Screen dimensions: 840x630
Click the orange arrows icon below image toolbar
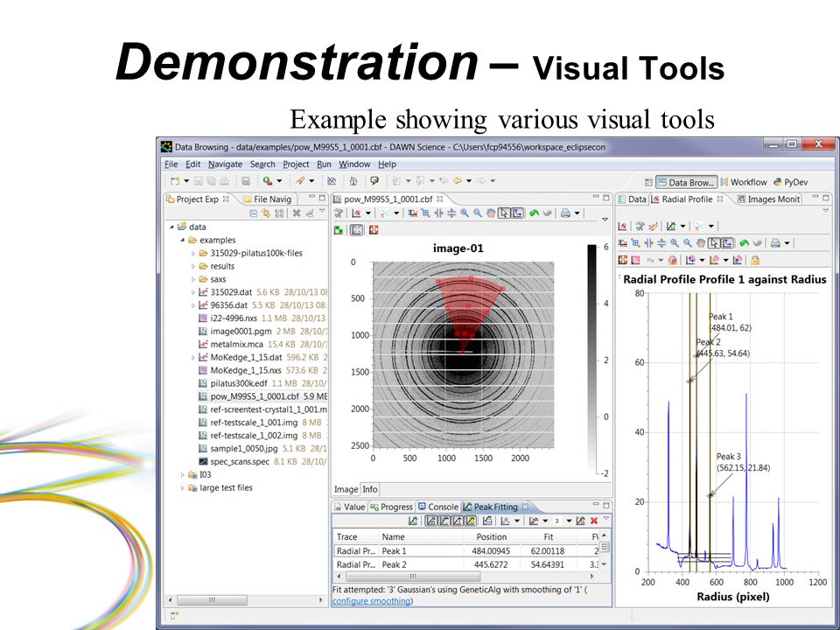(374, 230)
